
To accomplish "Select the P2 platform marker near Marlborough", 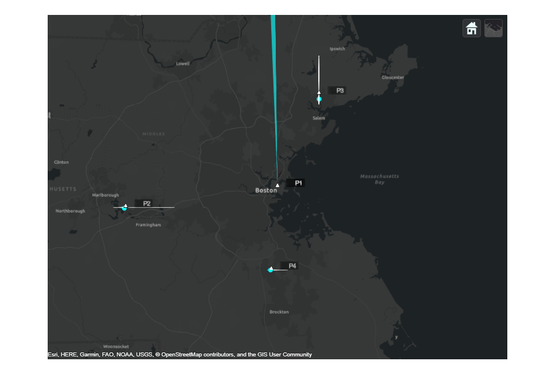I will pyautogui.click(x=125, y=205).
